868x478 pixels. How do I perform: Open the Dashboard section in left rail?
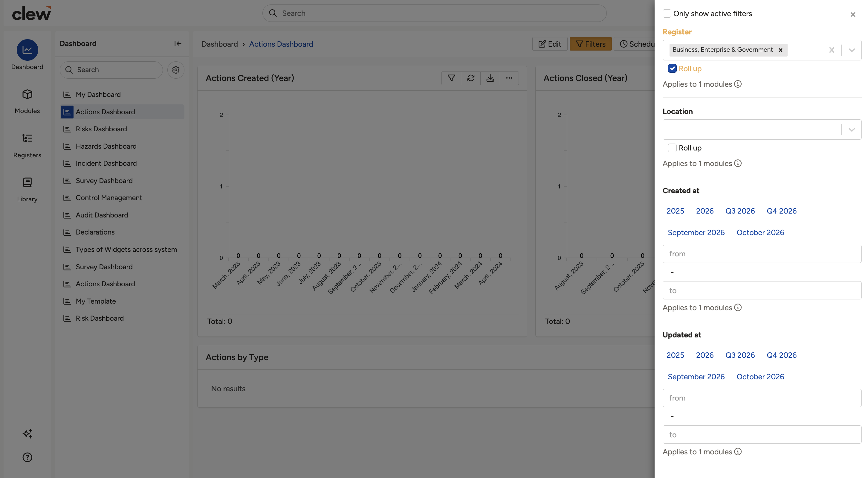27,55
